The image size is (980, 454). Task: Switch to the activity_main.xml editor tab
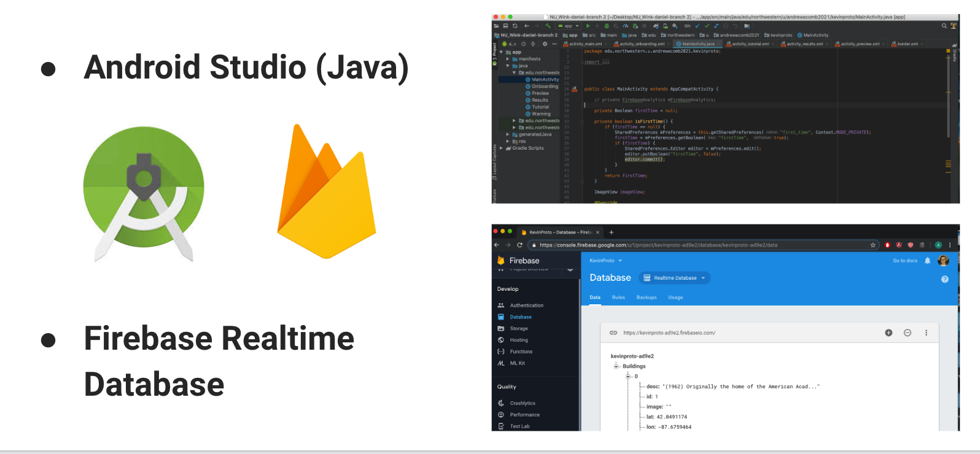click(x=585, y=44)
